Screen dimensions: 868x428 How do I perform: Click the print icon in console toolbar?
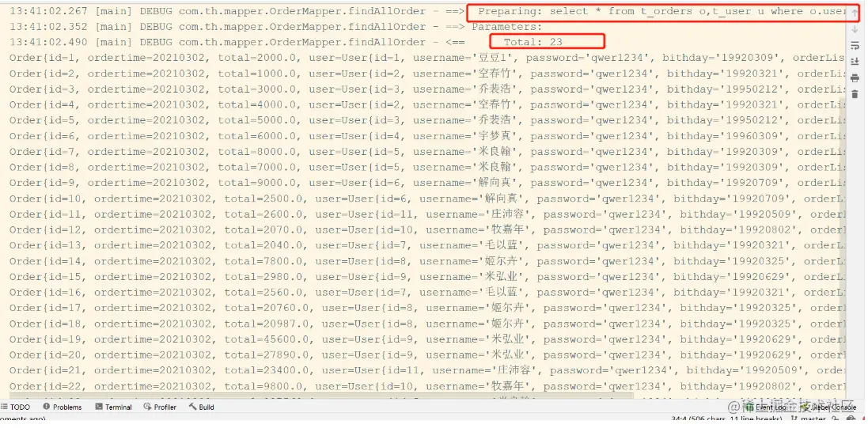point(855,78)
